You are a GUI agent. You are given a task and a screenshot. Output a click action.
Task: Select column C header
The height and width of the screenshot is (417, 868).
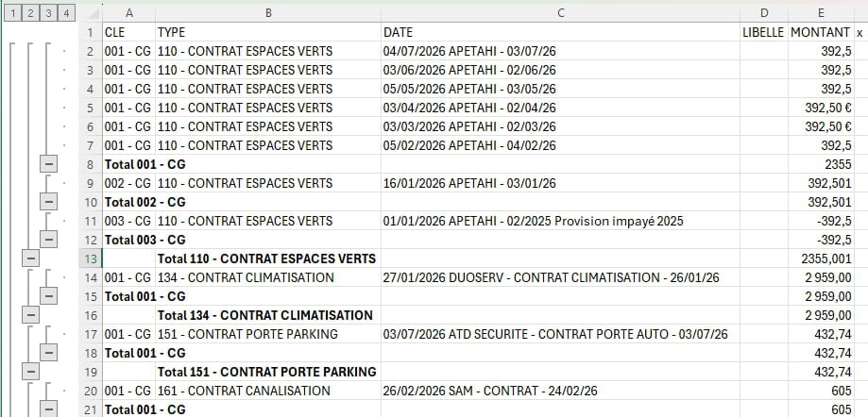(x=560, y=13)
